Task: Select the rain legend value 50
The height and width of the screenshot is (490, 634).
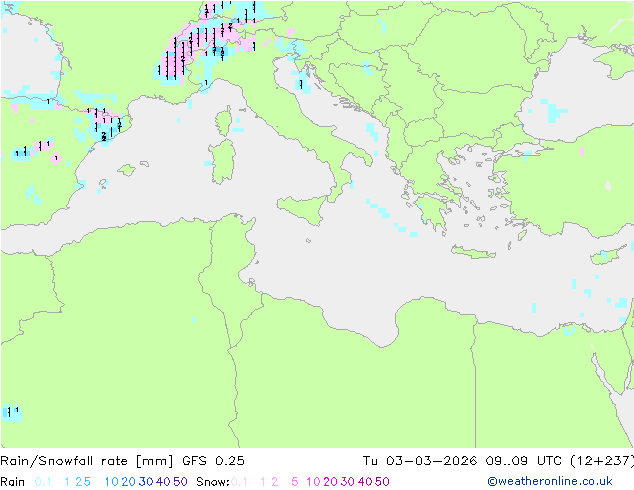Action: click(180, 482)
